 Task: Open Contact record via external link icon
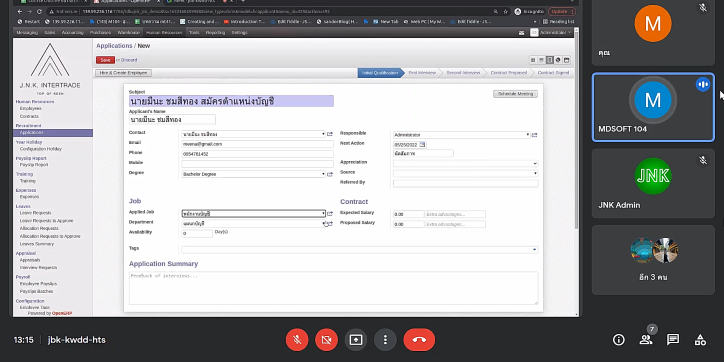tap(330, 134)
